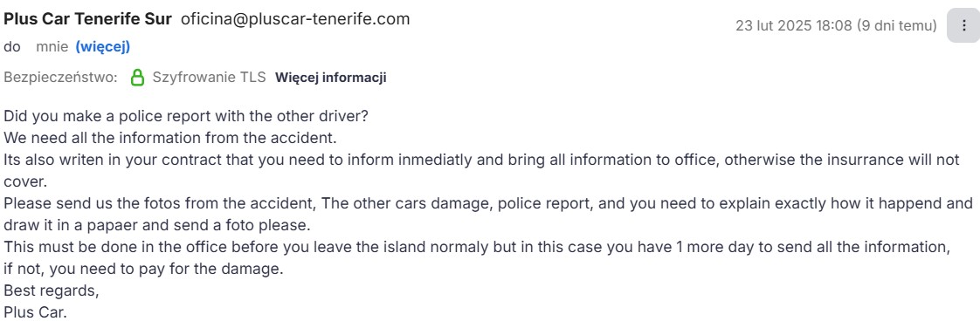Image resolution: width=980 pixels, height=328 pixels.
Task: Click the address oficina@pluscar-tenerife.com
Action: tap(295, 18)
